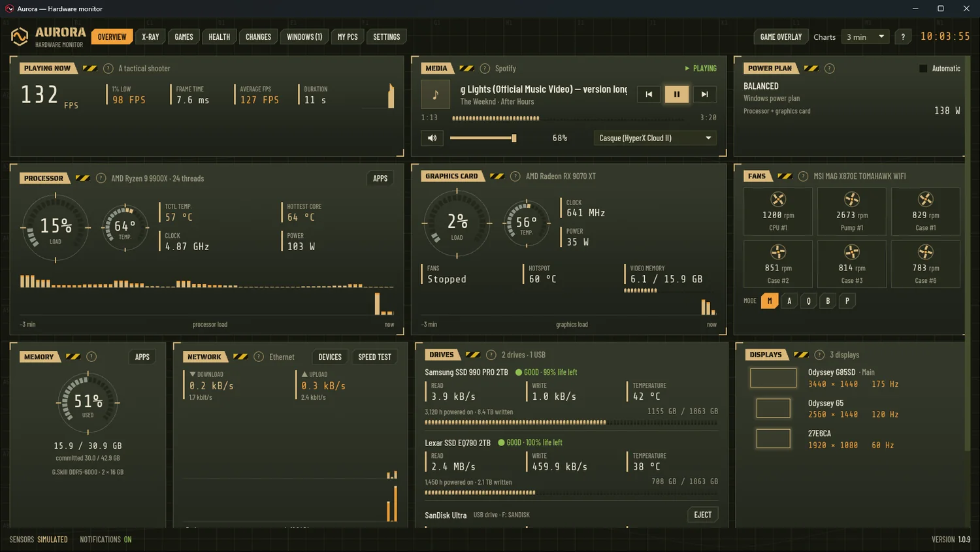Viewport: 980px width, 552px height.
Task: Open the top bar help button
Action: point(903,37)
